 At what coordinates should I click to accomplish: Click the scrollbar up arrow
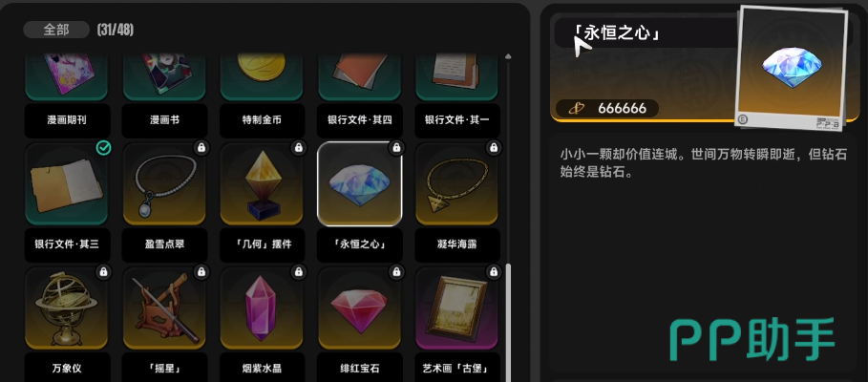click(508, 56)
